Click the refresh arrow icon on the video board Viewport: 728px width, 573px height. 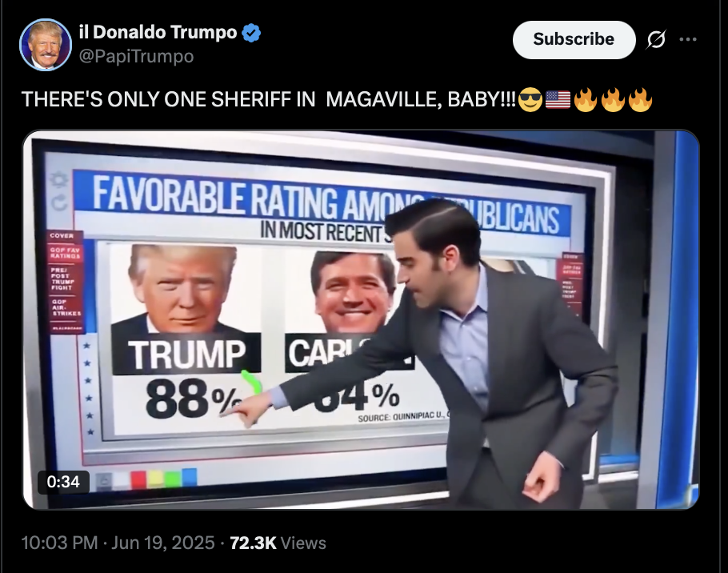59,202
